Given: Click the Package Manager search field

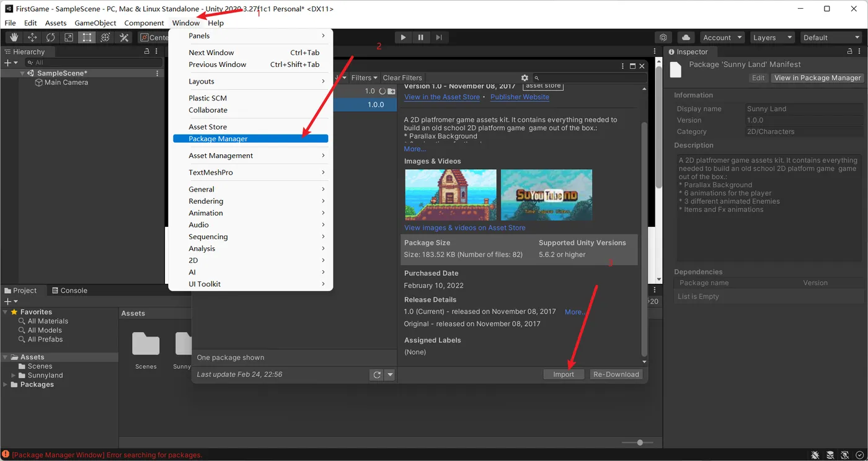Looking at the screenshot, I should coord(590,78).
